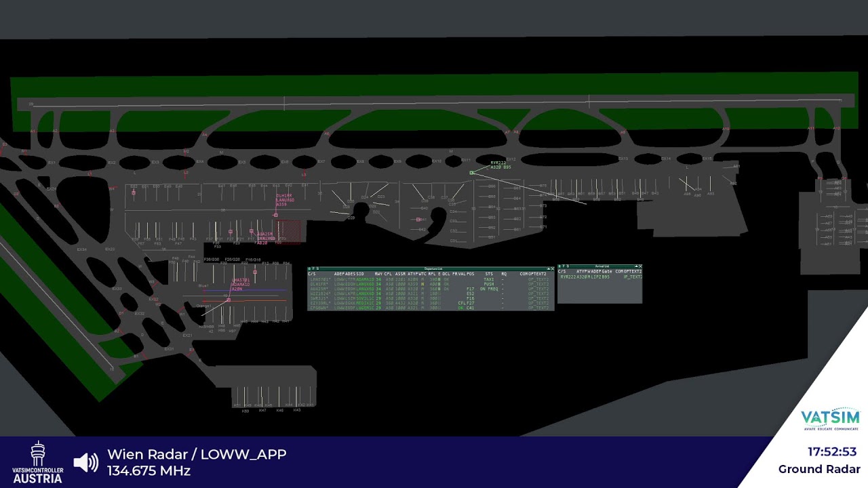Select EZY39RL row in Departure List
Screen dimensions: 868x488
(430, 303)
